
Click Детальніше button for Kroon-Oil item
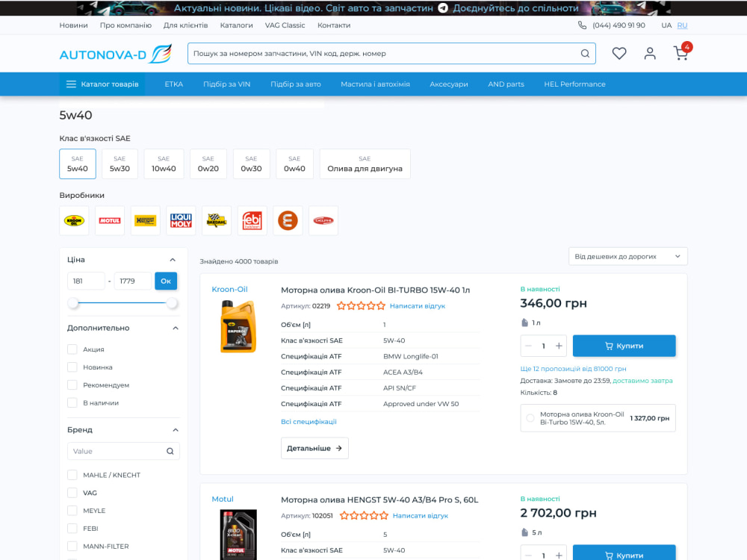point(314,449)
